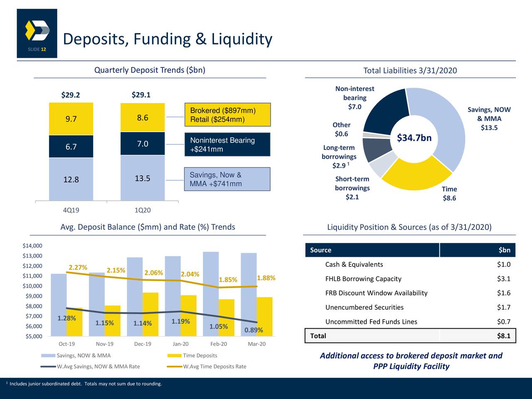
Task: Click the 4Q19 axis label
Action: pyautogui.click(x=71, y=210)
